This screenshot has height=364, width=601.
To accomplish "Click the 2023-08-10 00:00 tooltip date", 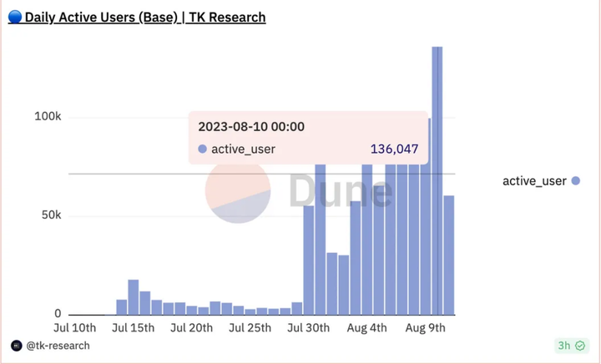I will [x=251, y=127].
